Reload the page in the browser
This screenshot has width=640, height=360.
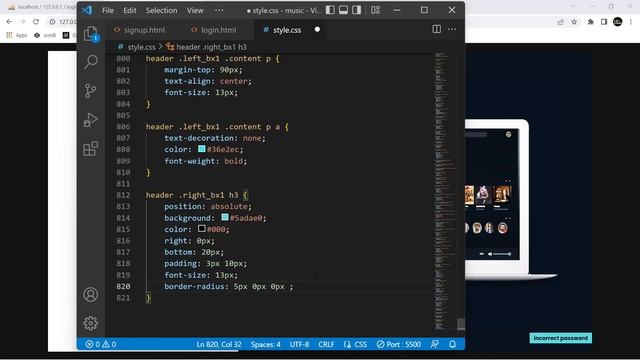(36, 22)
